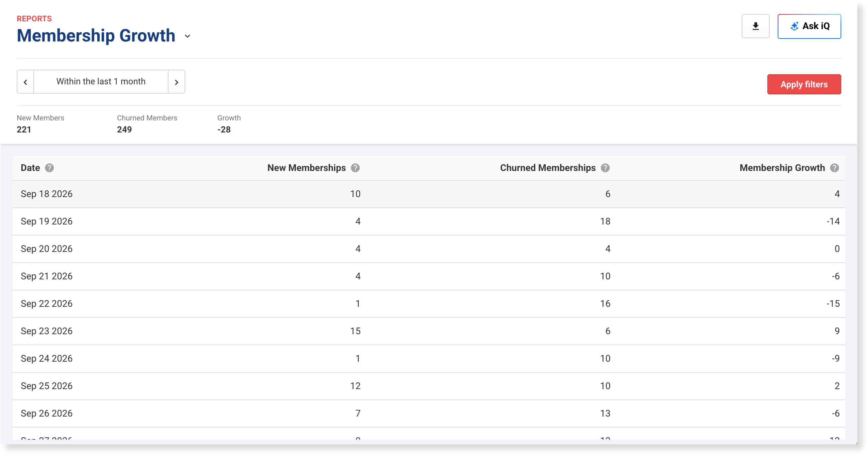Click new memberships value 12 for Sep 25

pyautogui.click(x=355, y=386)
